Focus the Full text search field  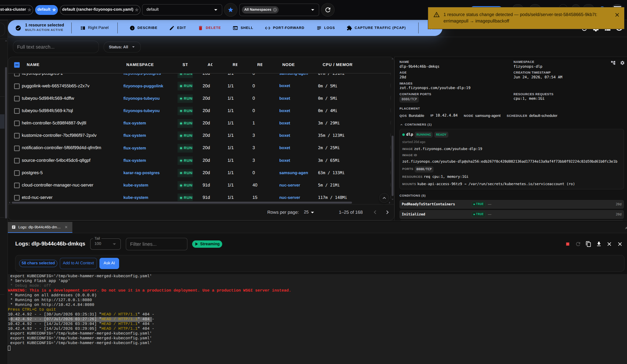[x=56, y=47]
